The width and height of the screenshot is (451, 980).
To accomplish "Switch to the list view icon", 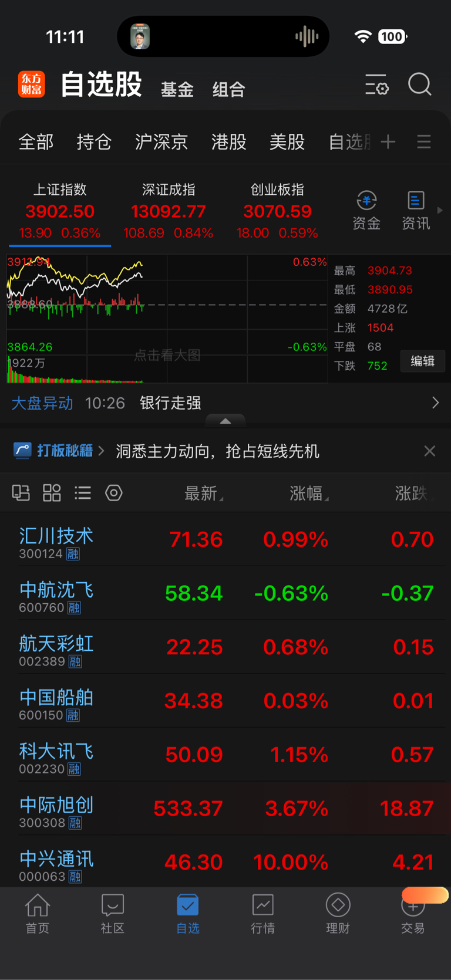I will click(83, 493).
